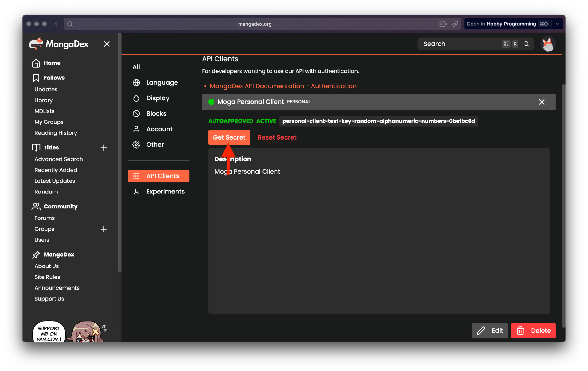The height and width of the screenshot is (371, 588).
Task: Select the Experiments settings tab
Action: pyautogui.click(x=165, y=192)
